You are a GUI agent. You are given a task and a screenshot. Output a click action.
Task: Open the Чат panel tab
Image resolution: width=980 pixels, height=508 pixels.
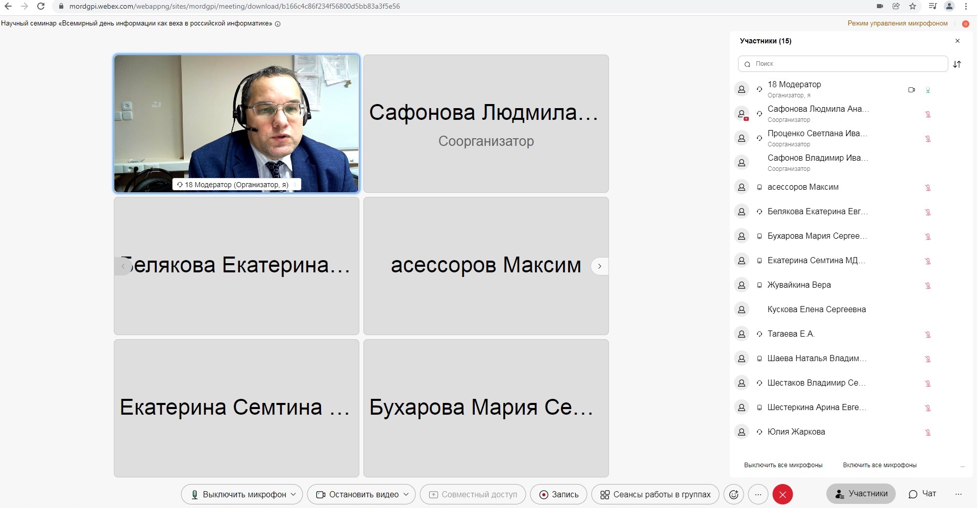[922, 494]
